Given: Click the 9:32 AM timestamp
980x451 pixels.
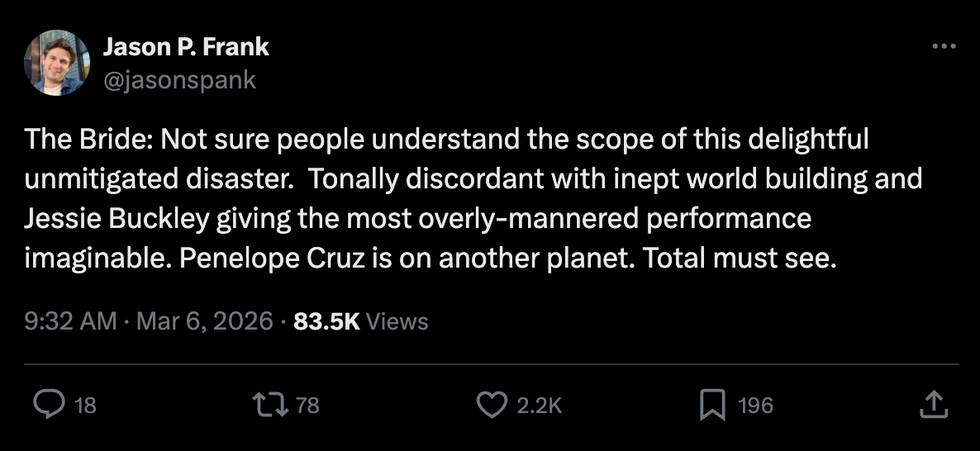Looking at the screenshot, I should pyautogui.click(x=69, y=320).
